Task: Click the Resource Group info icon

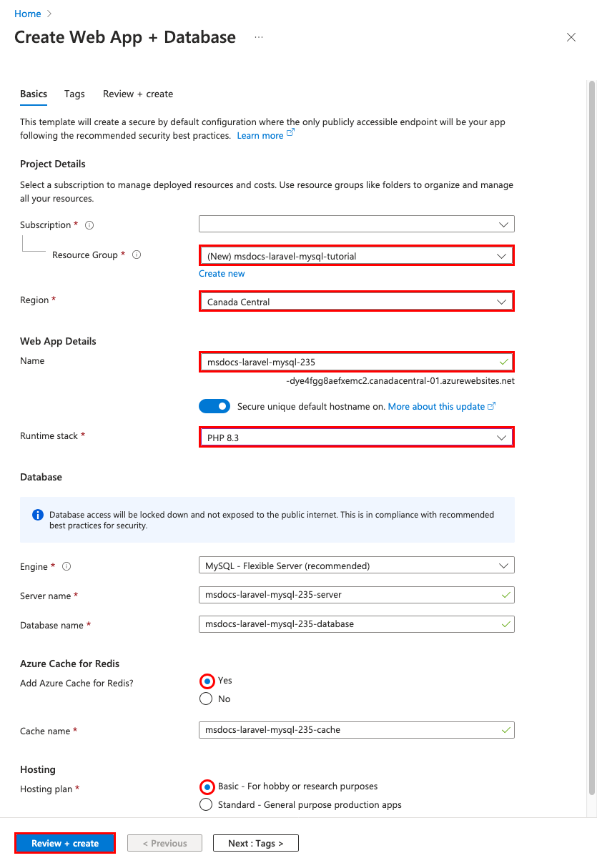Action: tap(137, 255)
